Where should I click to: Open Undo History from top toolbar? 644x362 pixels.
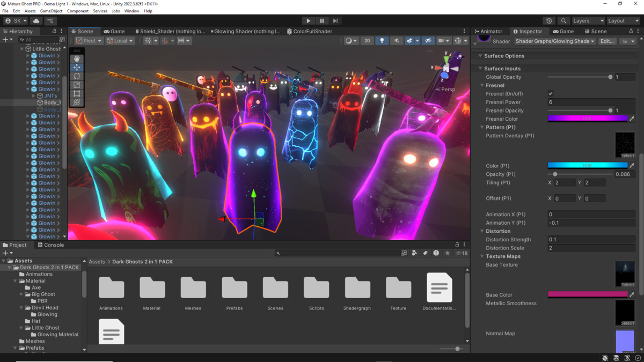tap(548, 21)
